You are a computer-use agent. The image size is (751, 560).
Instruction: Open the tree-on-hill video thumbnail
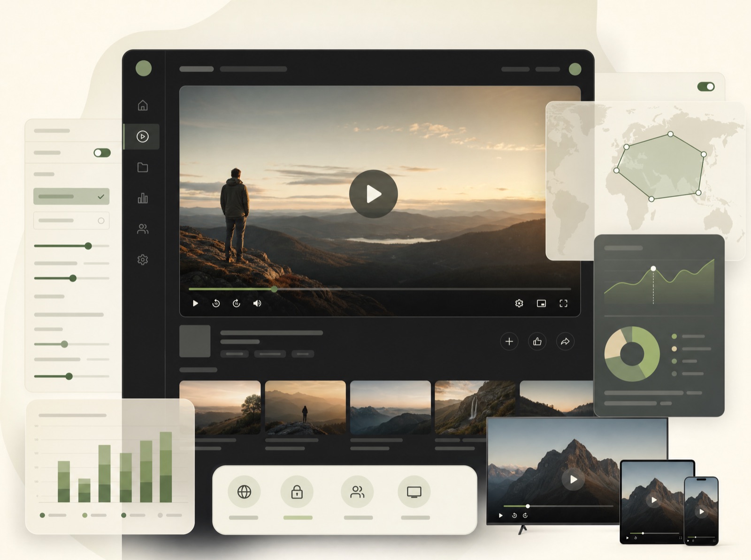tap(220, 407)
